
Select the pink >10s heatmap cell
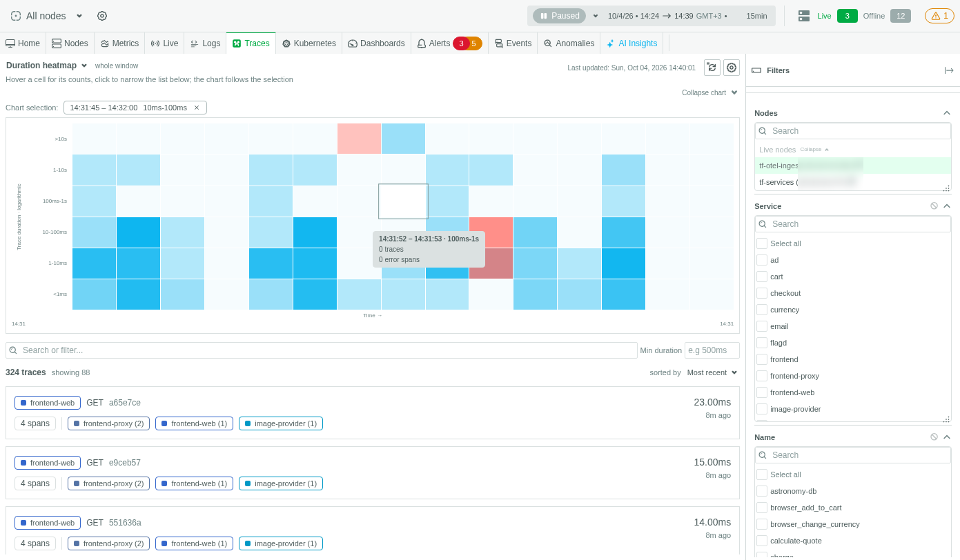[x=359, y=139]
